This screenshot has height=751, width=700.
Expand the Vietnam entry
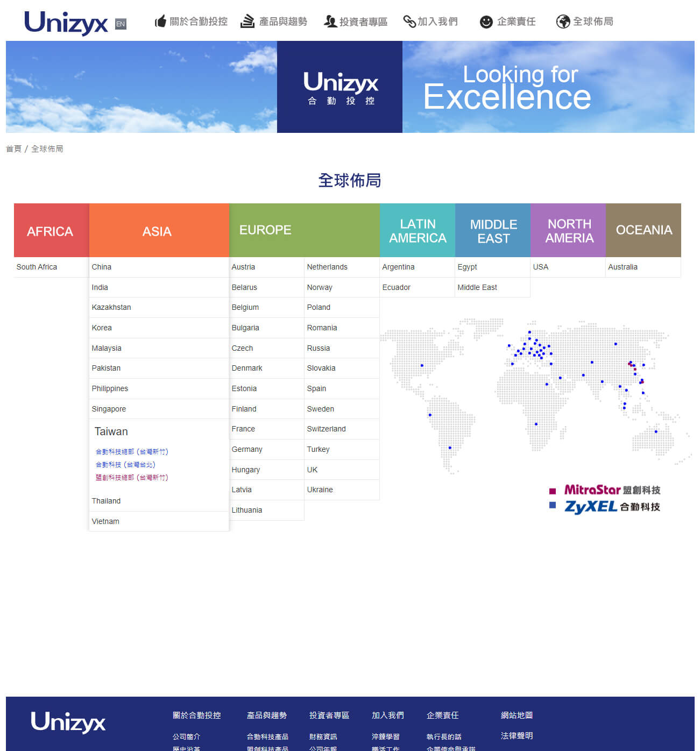(159, 522)
